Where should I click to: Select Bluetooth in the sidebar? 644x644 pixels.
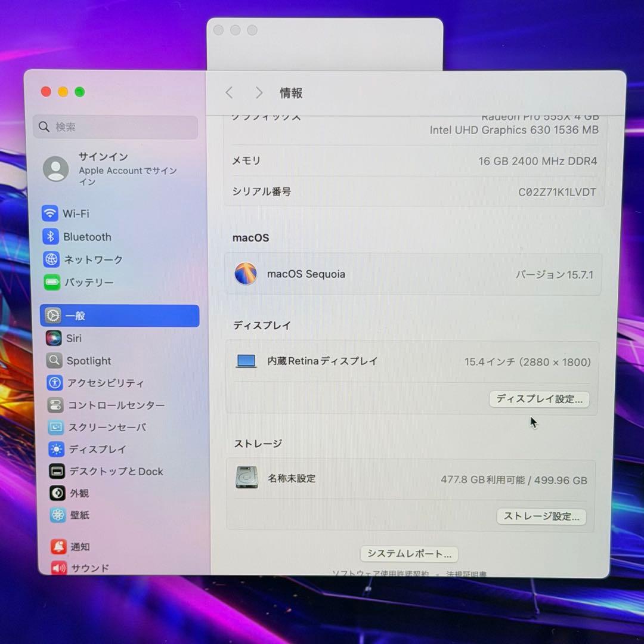tap(87, 237)
